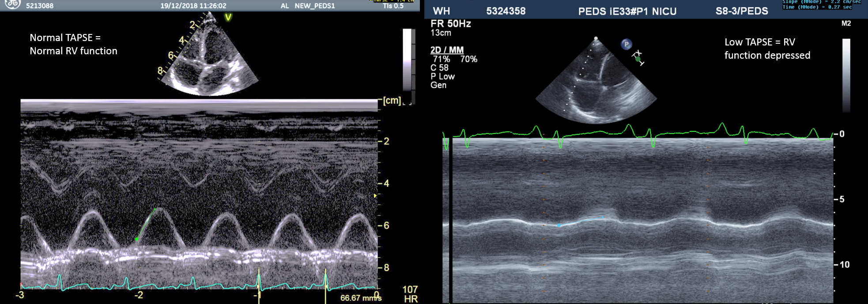
Task: Click the white dot atop right sector image
Action: pyautogui.click(x=596, y=38)
